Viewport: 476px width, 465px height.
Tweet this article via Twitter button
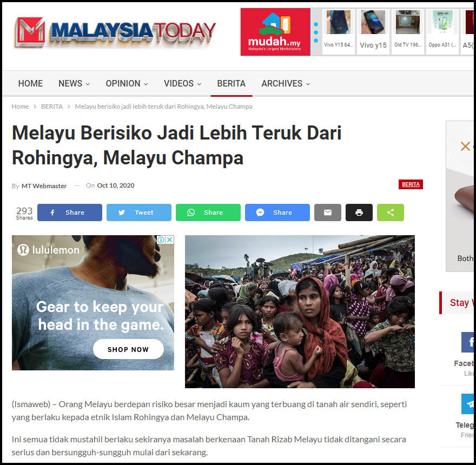point(138,212)
